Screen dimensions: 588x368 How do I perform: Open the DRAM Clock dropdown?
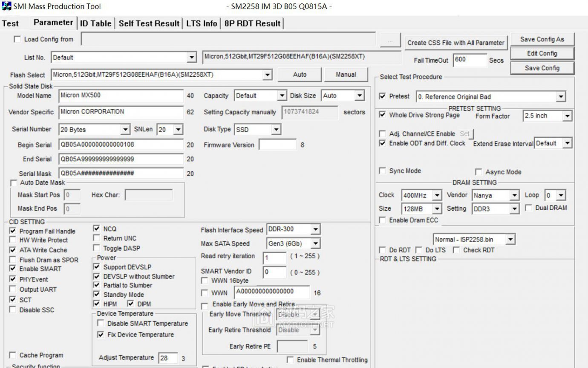click(422, 195)
